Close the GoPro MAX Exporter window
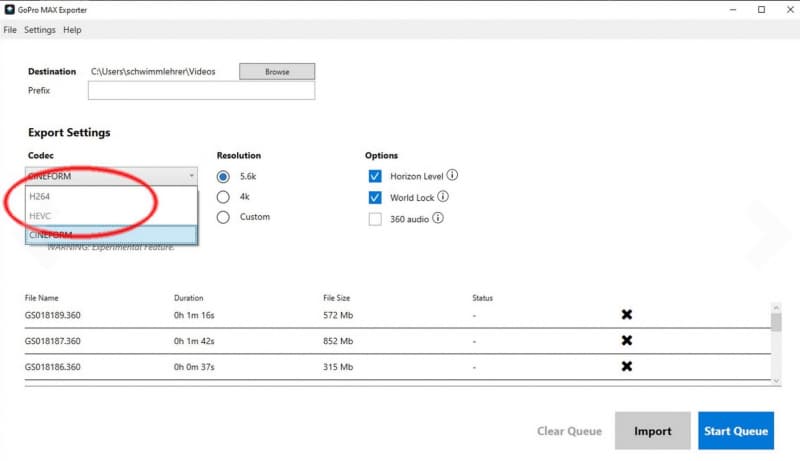This screenshot has height=461, width=800. click(x=790, y=9)
